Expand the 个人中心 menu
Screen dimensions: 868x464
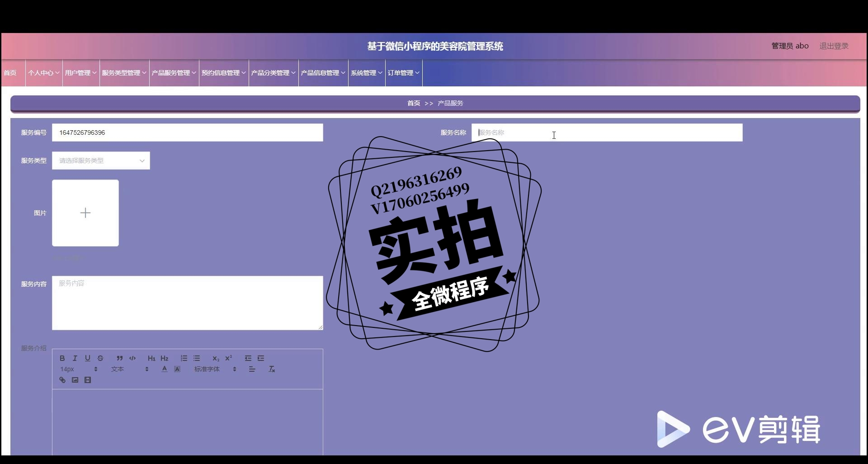[x=44, y=73]
